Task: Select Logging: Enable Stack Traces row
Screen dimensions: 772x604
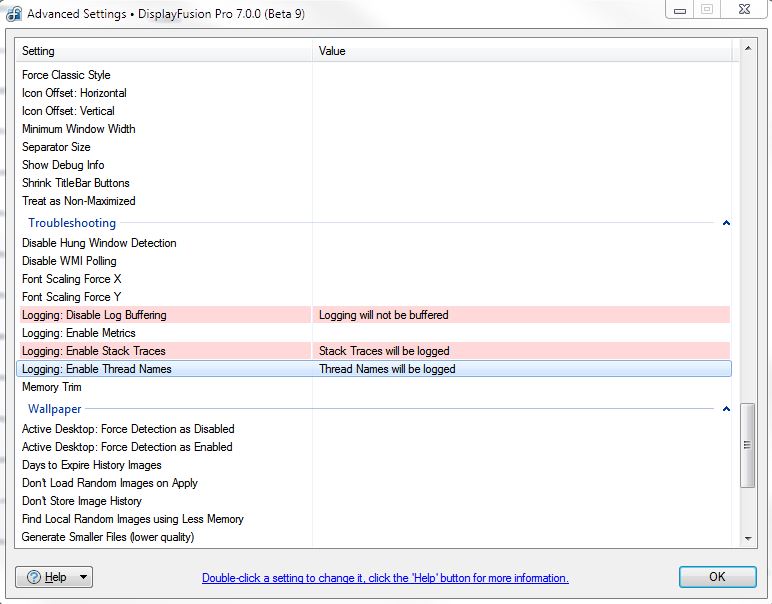Action: (x=94, y=351)
